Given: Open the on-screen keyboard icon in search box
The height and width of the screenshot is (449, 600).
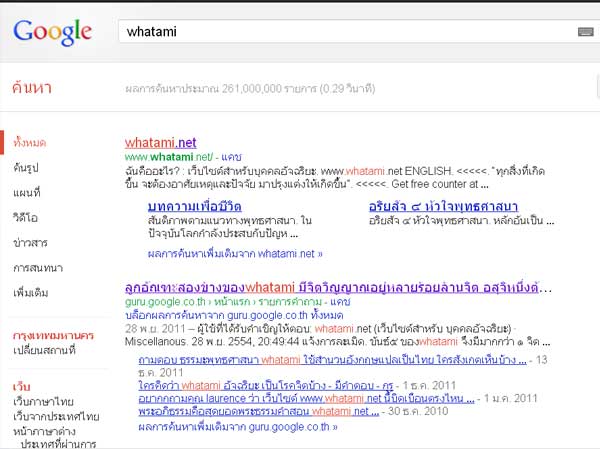Looking at the screenshot, I should click(585, 32).
